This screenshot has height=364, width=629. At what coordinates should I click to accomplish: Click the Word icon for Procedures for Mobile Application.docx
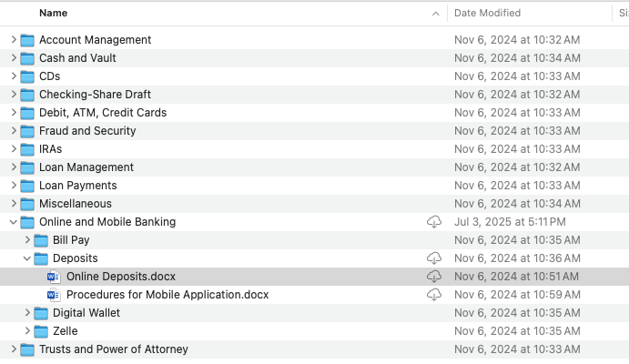click(x=54, y=295)
